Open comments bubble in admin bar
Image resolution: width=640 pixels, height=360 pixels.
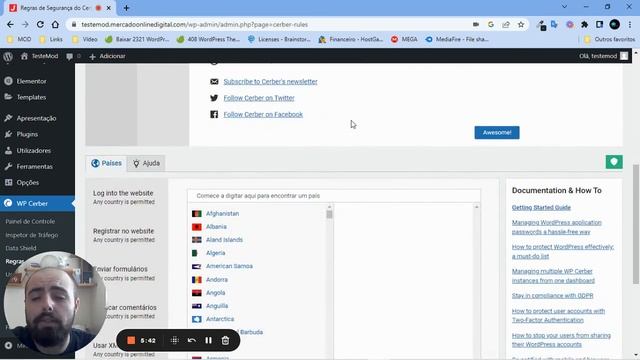click(70, 56)
